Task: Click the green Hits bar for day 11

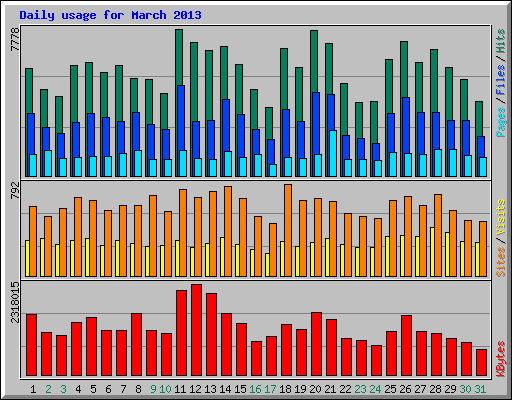Action: tap(179, 57)
